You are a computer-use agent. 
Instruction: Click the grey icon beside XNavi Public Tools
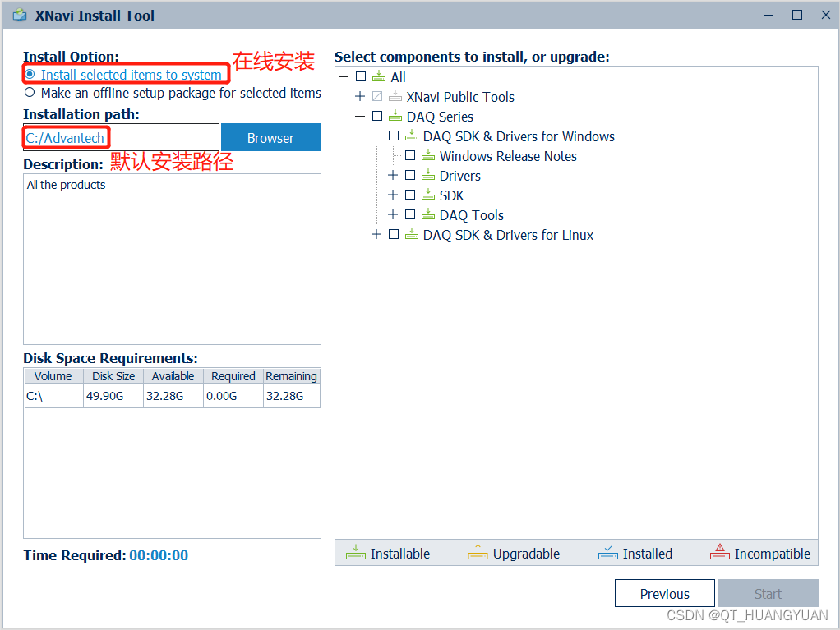[395, 96]
